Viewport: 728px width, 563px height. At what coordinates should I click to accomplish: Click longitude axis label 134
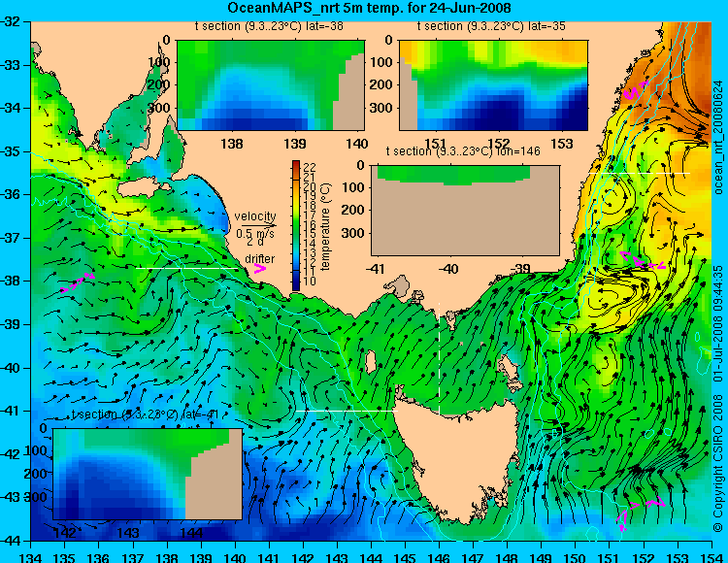[31, 557]
